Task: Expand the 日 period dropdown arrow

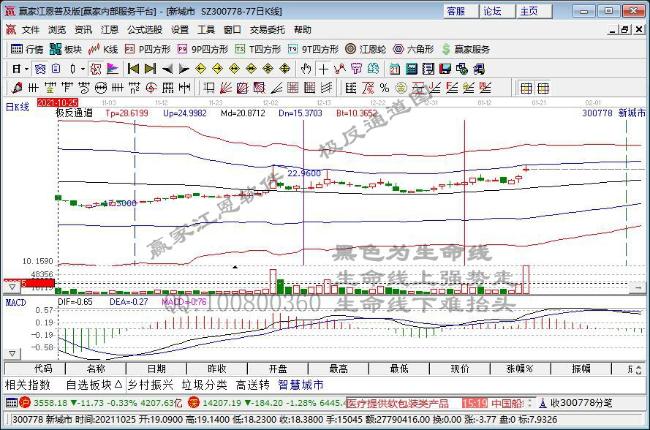Action: 27,69
